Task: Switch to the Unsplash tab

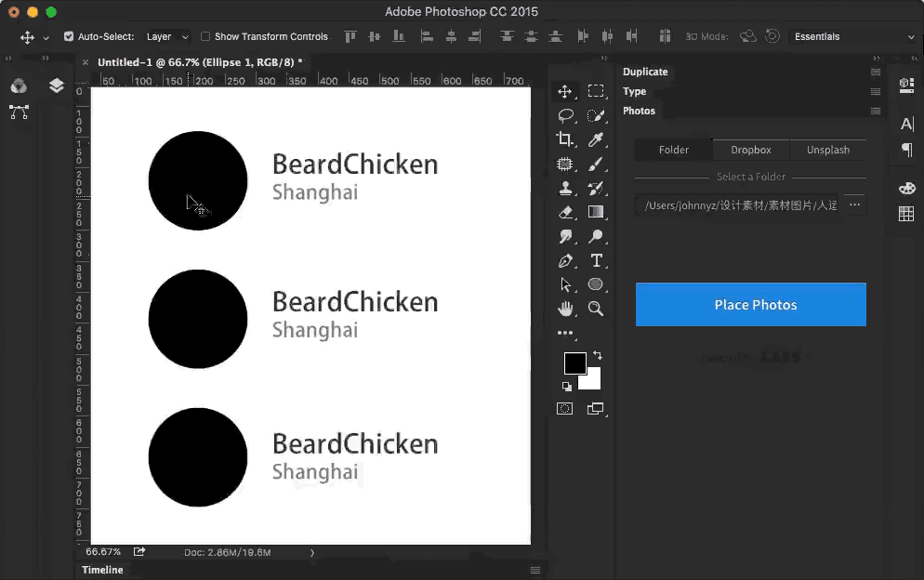Action: tap(827, 150)
